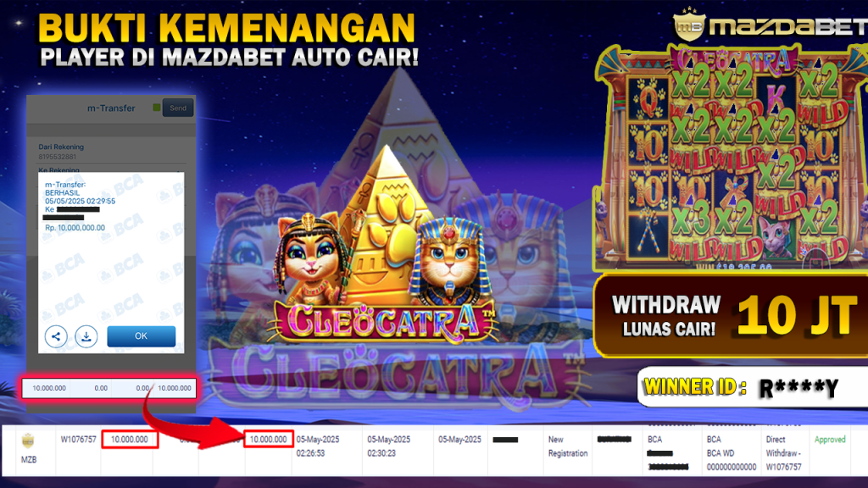Click the download icon in transfer receipt
Image resolution: width=868 pixels, height=488 pixels.
pyautogui.click(x=86, y=335)
